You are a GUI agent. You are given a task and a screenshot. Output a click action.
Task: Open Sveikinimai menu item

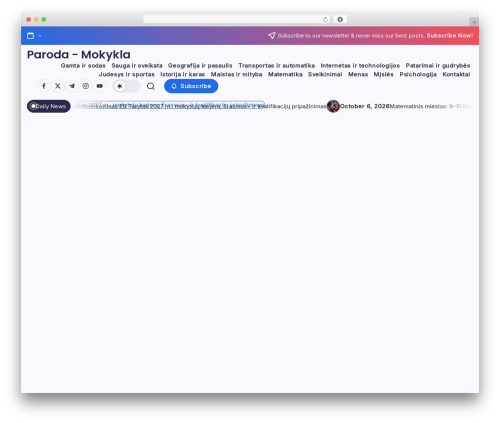click(x=325, y=74)
